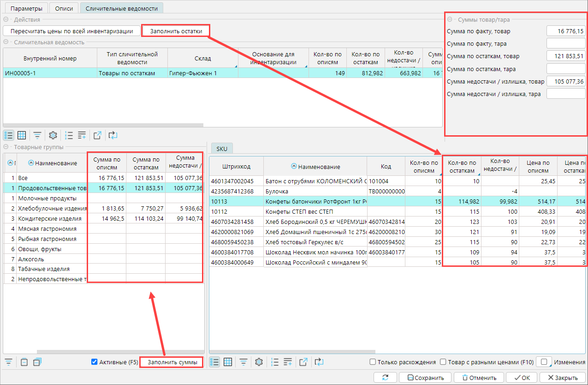Switch to the Описи tab
588x385 pixels.
(64, 8)
